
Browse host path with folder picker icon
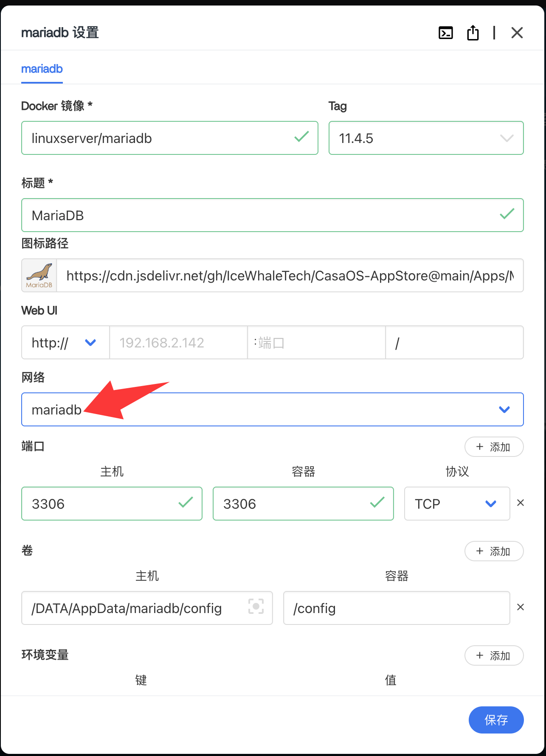tap(256, 607)
